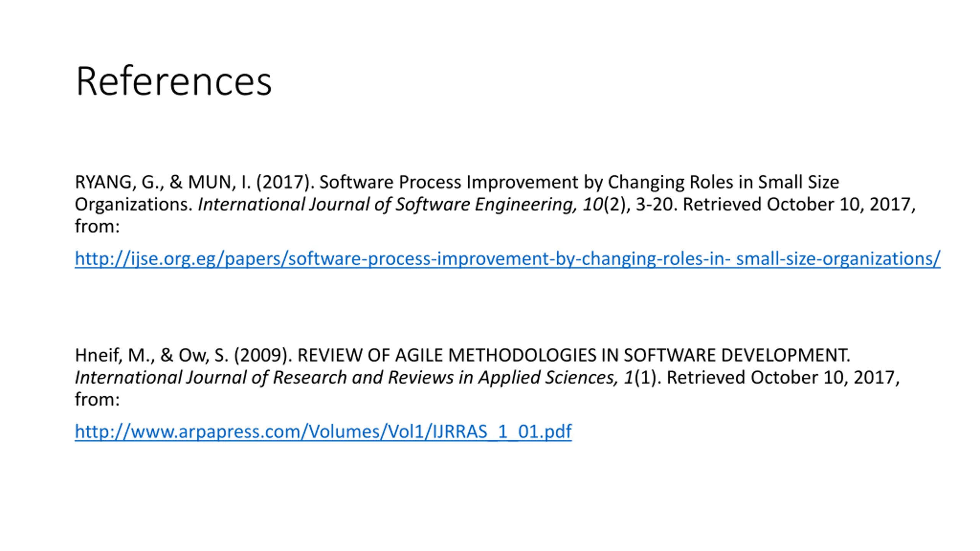The width and height of the screenshot is (980, 551).
Task: Click the Retrieved October 10, 2017 text in the Hneif citation
Action: (x=783, y=378)
